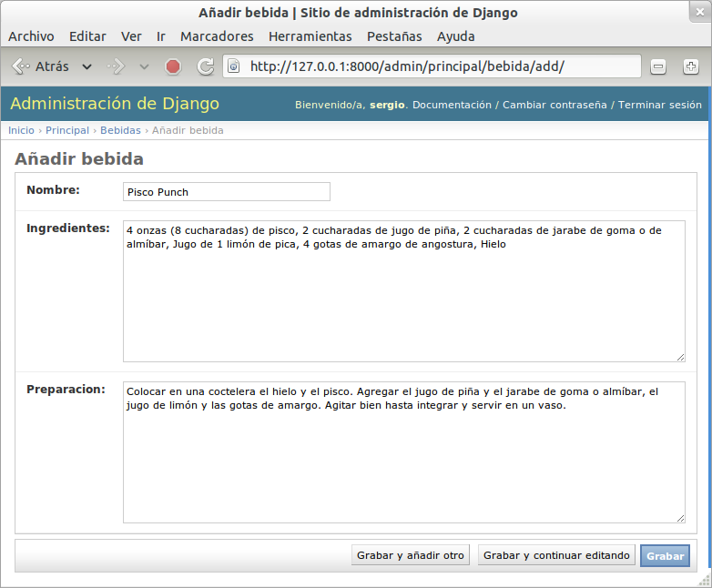Click the Añadir bebida page heading

pos(79,159)
